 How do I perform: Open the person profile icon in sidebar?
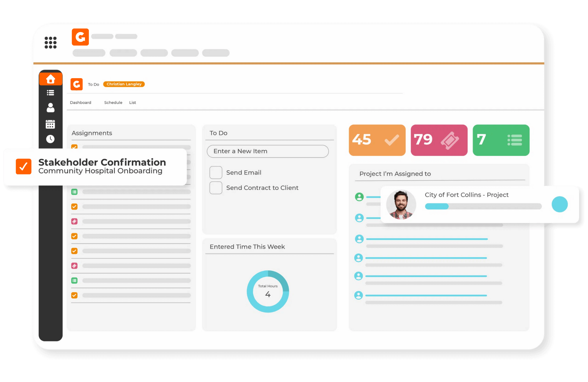[51, 108]
